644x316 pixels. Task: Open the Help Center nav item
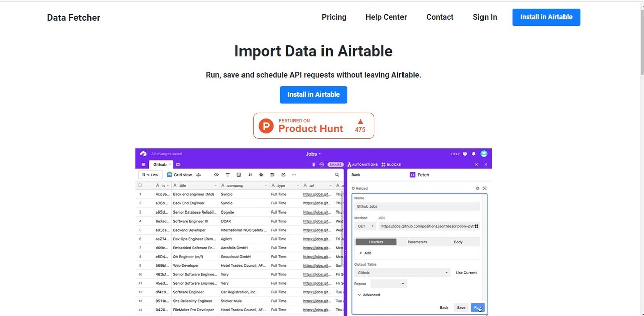(386, 17)
